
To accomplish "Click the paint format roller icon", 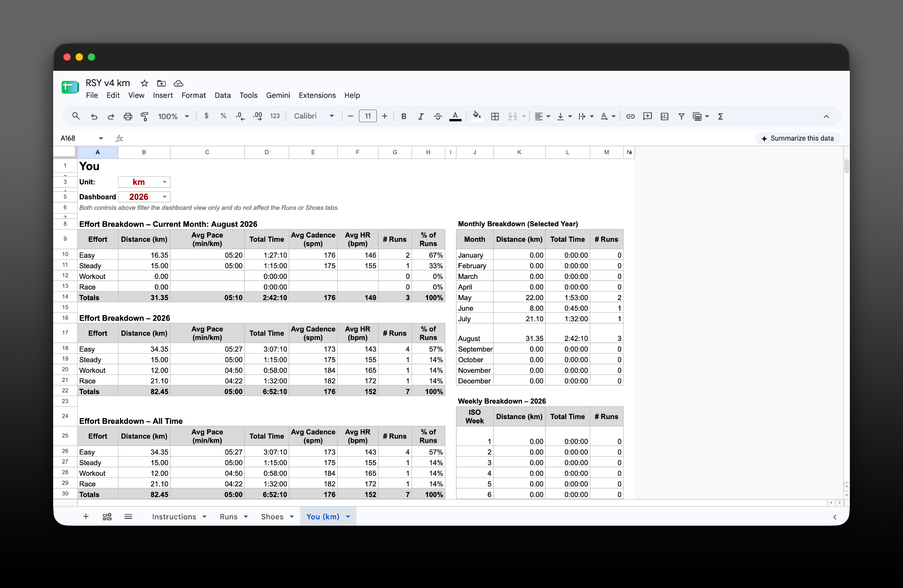I will [x=145, y=116].
